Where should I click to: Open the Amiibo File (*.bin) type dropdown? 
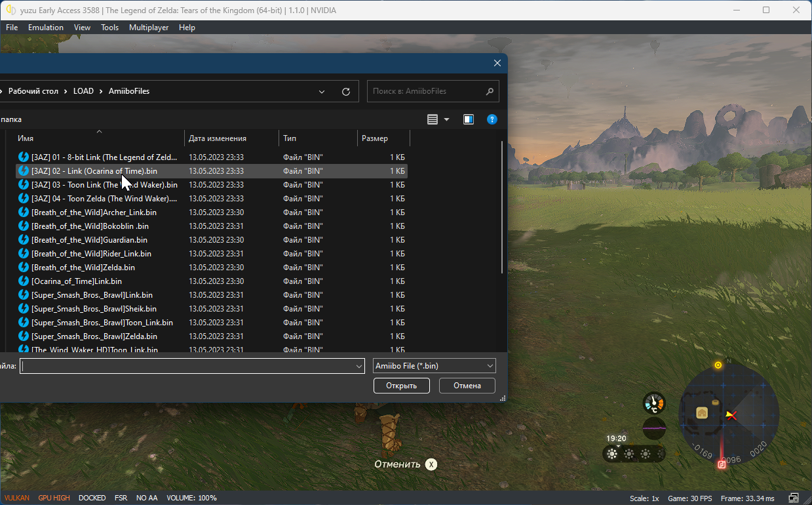point(435,366)
